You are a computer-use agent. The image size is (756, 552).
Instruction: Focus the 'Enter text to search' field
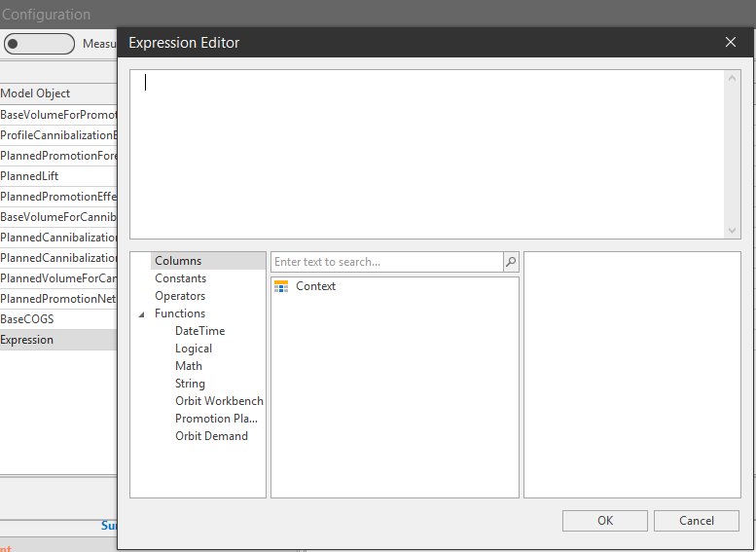pyautogui.click(x=387, y=262)
